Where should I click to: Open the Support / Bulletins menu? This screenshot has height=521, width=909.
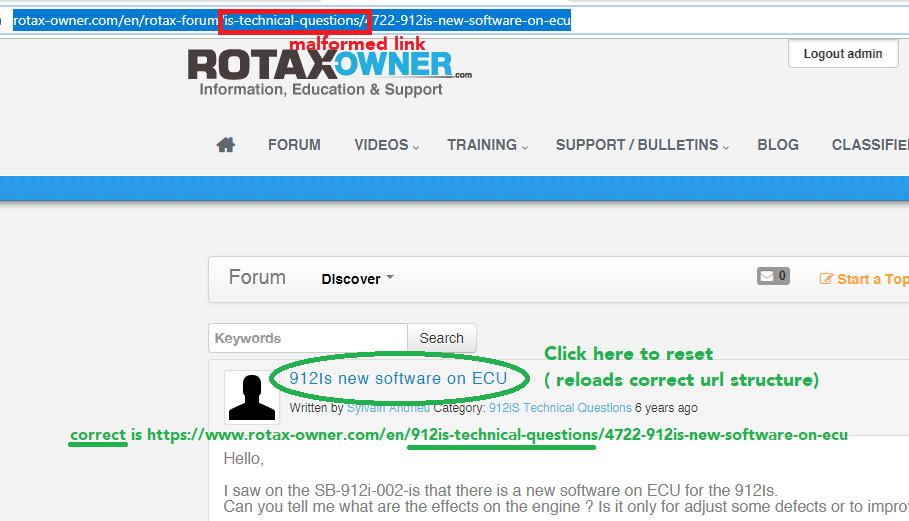pos(642,145)
